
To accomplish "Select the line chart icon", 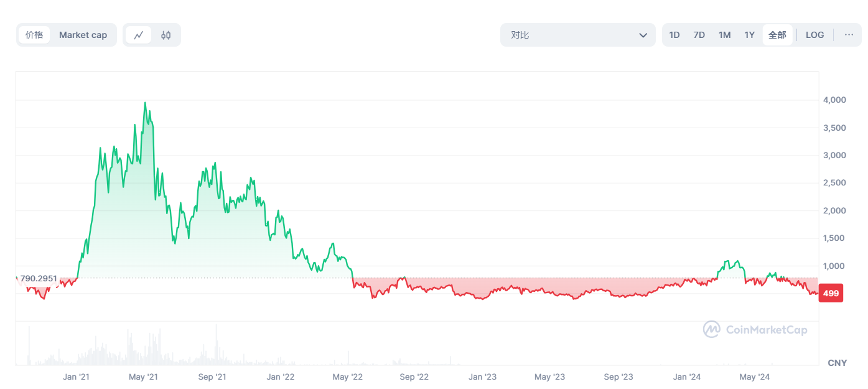I will click(138, 35).
